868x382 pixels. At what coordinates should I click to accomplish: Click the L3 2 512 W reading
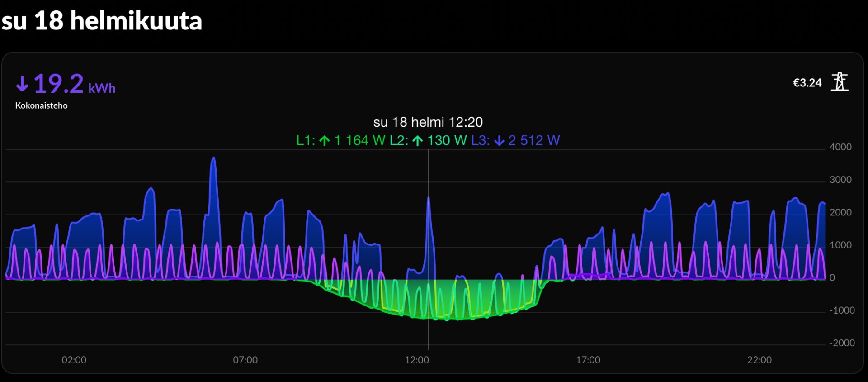[515, 140]
